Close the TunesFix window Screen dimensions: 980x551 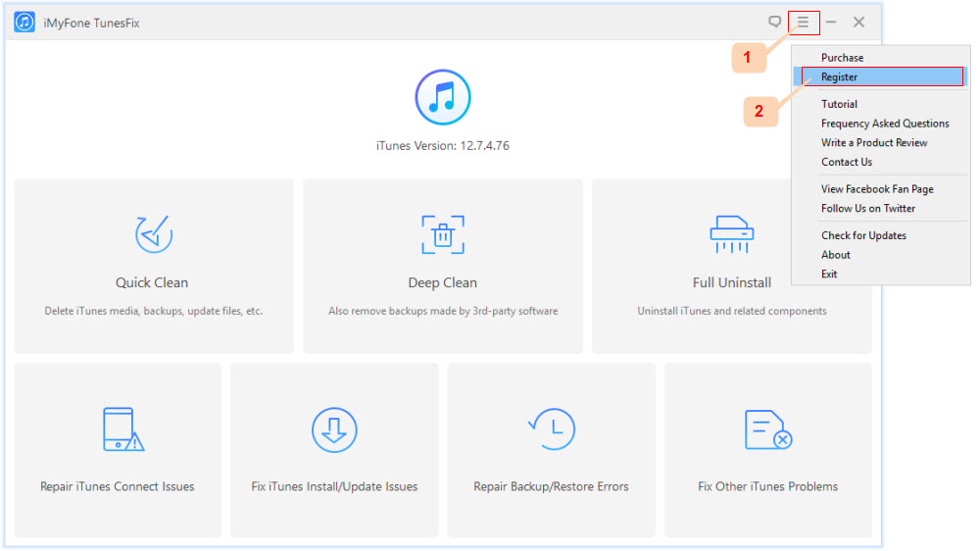(x=858, y=22)
